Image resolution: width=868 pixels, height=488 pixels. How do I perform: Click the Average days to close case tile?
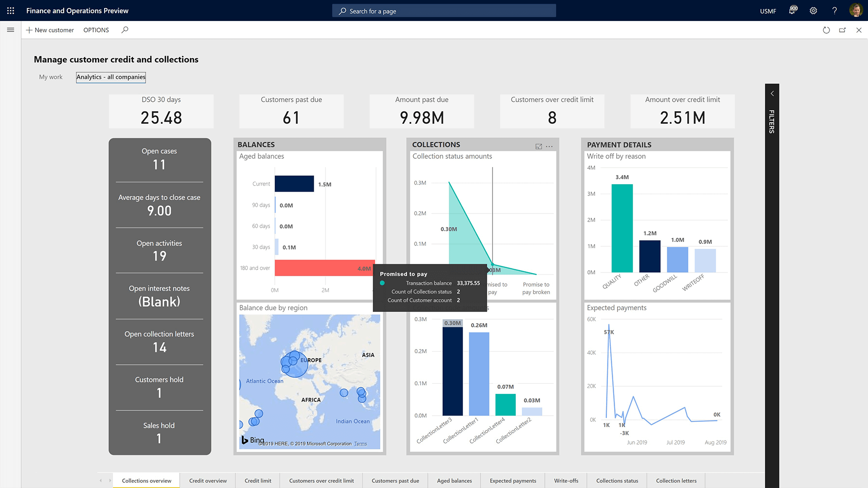pyautogui.click(x=159, y=205)
